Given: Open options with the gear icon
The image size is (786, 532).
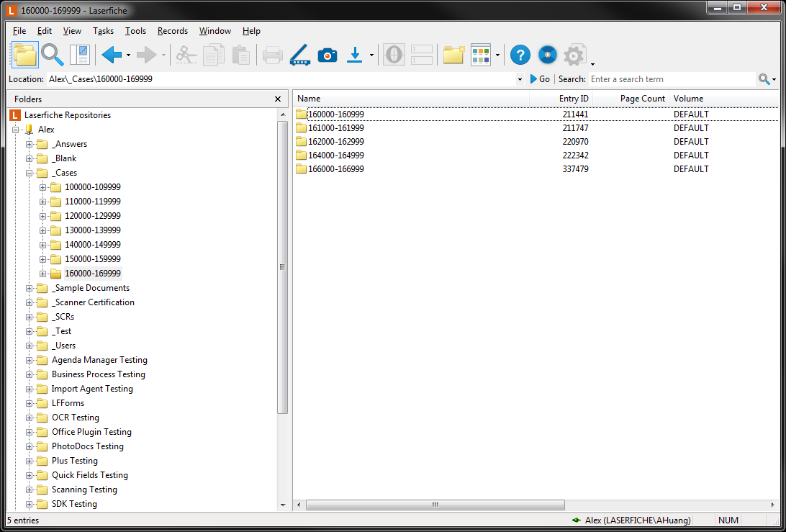Looking at the screenshot, I should pyautogui.click(x=574, y=55).
